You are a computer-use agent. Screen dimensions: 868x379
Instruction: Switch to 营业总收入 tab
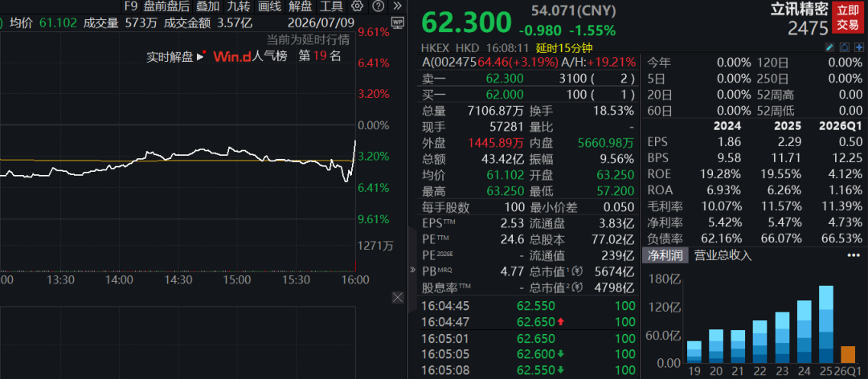(x=723, y=255)
